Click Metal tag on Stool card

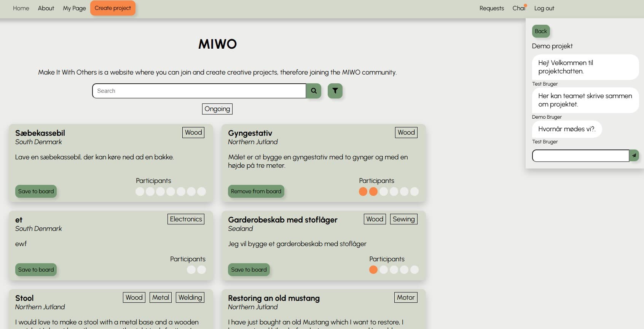pos(161,297)
